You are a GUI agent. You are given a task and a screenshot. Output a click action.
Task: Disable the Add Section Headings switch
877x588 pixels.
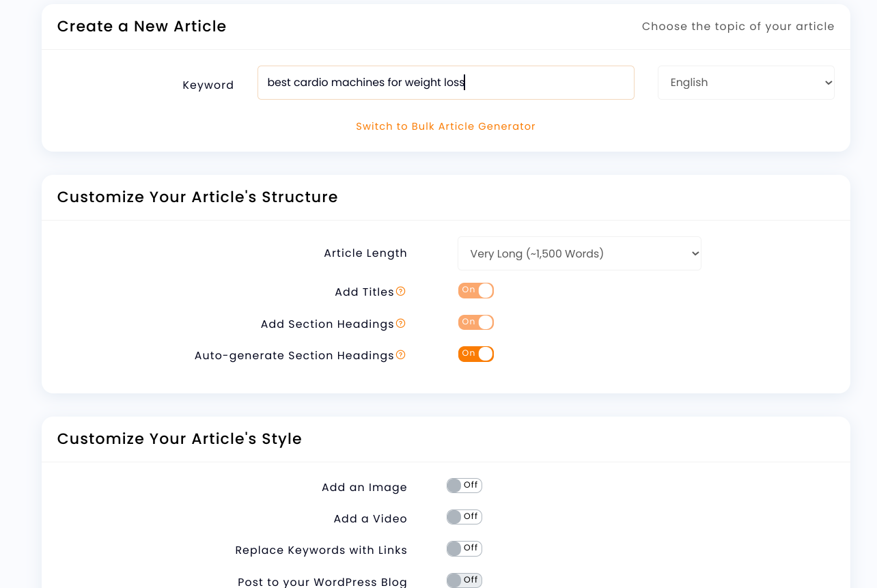pyautogui.click(x=476, y=322)
